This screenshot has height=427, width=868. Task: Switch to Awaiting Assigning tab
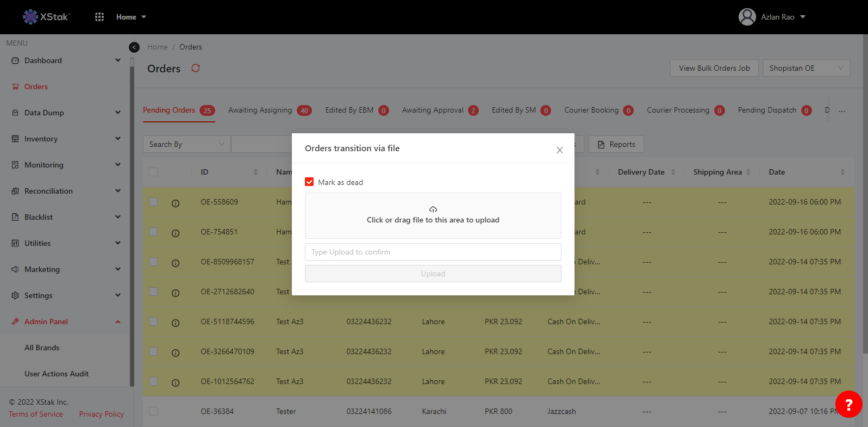pyautogui.click(x=260, y=110)
